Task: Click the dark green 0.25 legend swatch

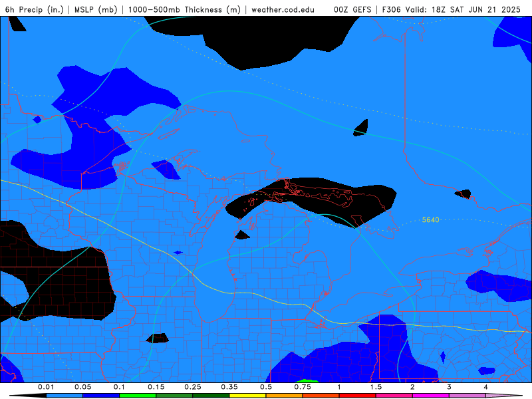Action: coord(211,396)
